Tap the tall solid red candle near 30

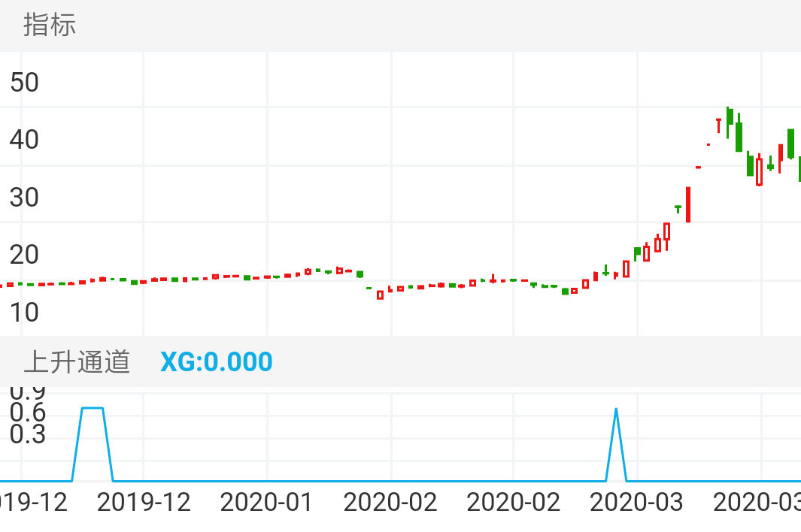click(x=687, y=204)
